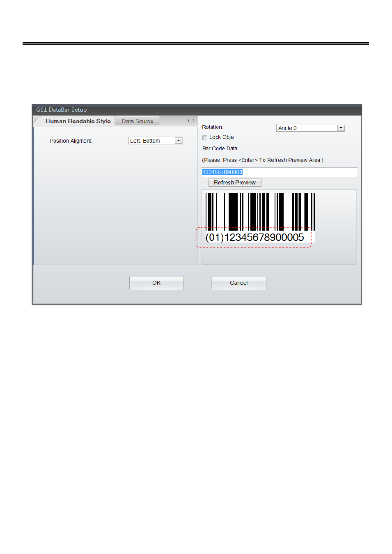Click the Bar Code Data input field

[x=280, y=172]
